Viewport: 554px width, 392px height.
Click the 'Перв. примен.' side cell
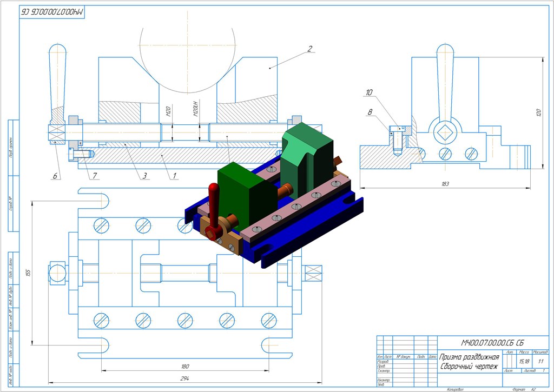click(11, 147)
